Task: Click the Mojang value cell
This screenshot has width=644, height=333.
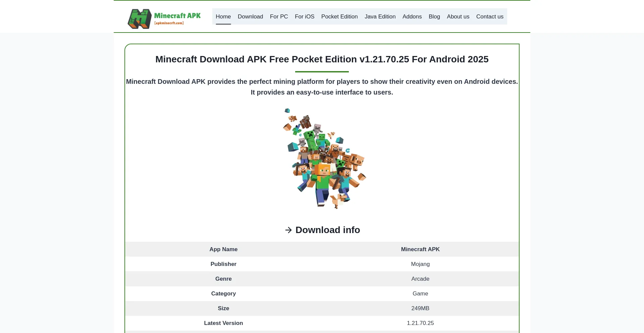Action: pyautogui.click(x=420, y=264)
